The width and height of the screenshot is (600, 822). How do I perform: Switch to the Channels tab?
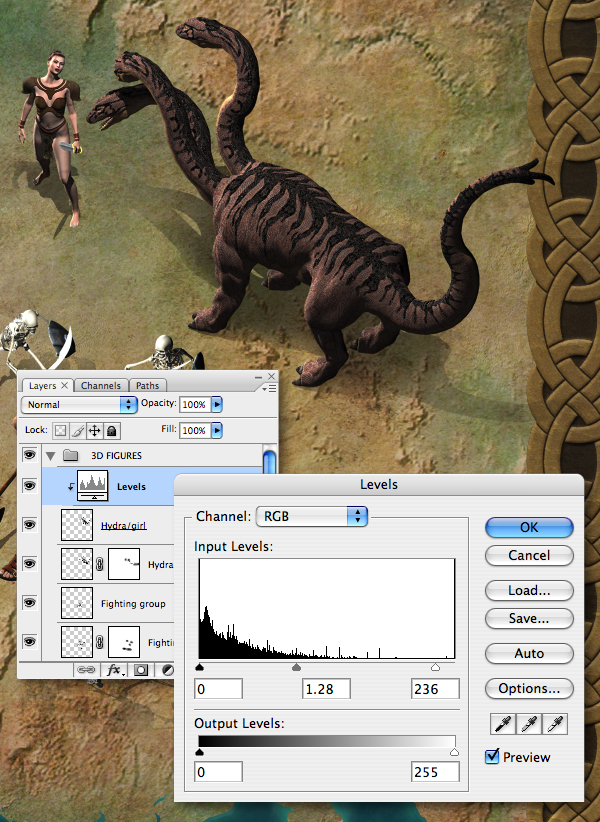pyautogui.click(x=101, y=385)
